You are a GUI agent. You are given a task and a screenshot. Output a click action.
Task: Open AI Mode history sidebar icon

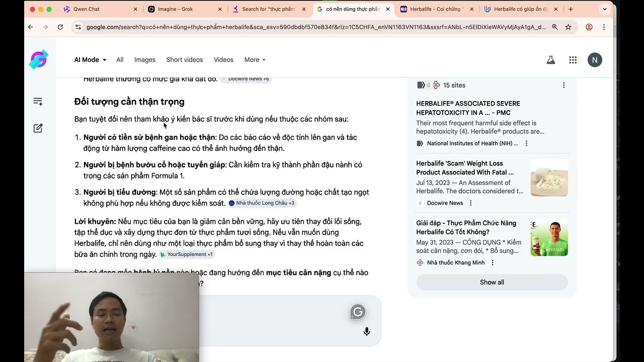point(38,102)
